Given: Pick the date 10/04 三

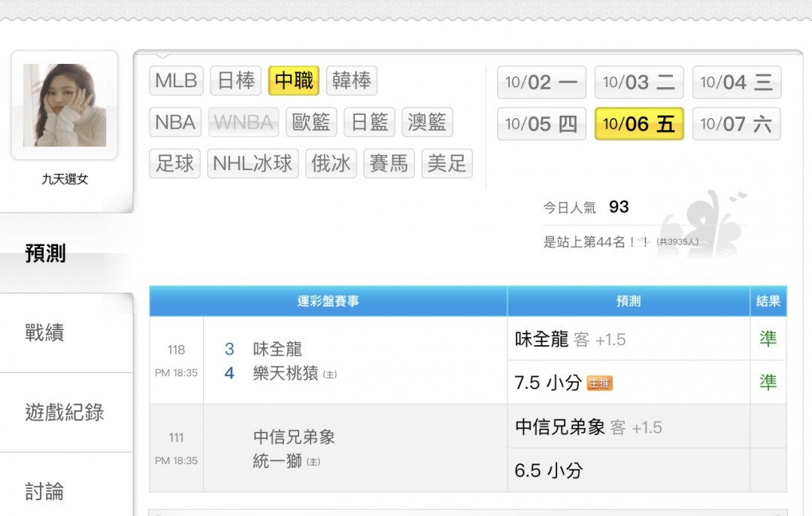Looking at the screenshot, I should point(736,83).
